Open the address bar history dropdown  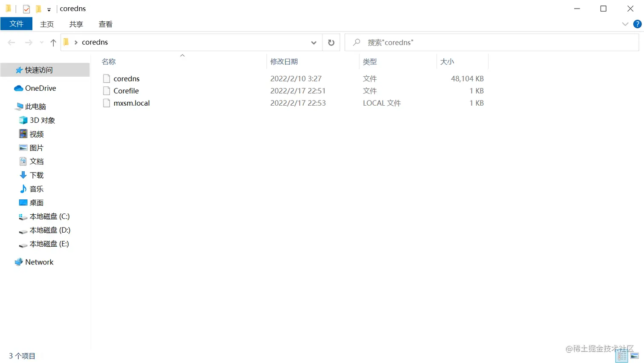click(313, 43)
